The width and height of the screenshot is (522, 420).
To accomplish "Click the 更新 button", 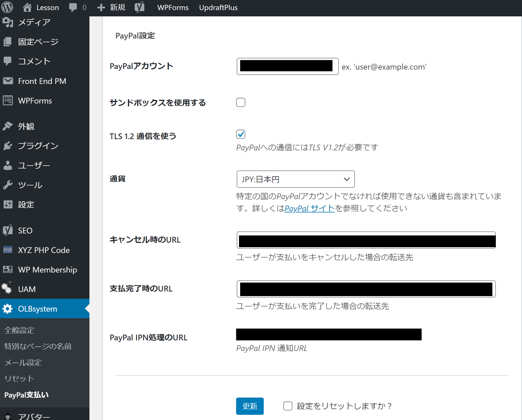I will pyautogui.click(x=250, y=406).
